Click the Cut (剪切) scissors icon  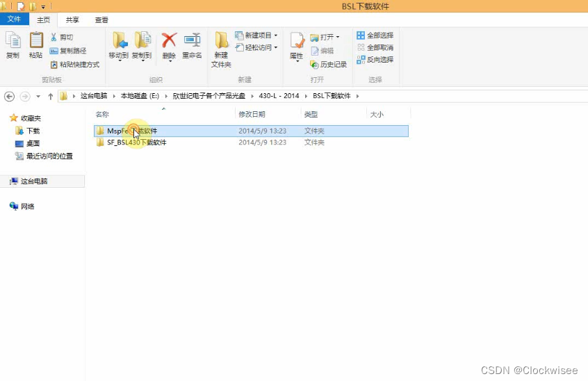tap(54, 37)
